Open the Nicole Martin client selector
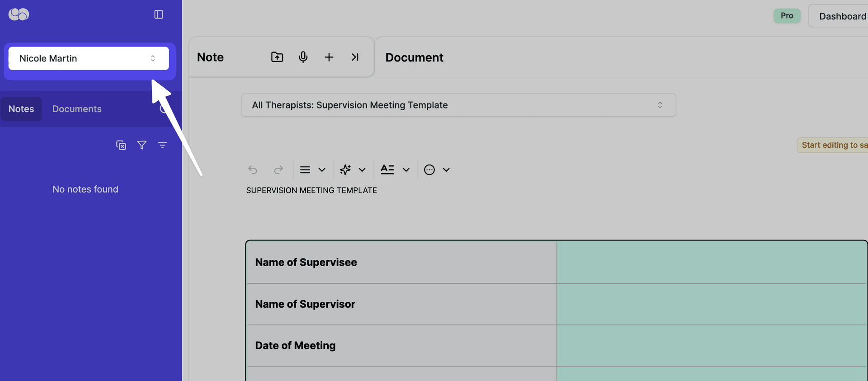 [x=88, y=58]
